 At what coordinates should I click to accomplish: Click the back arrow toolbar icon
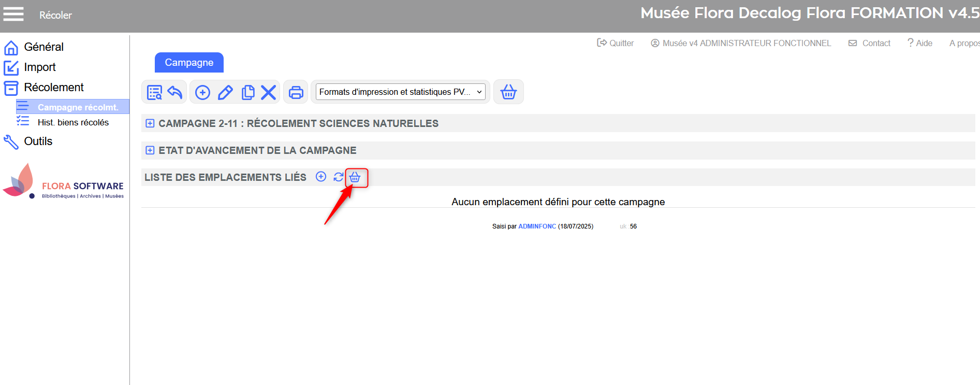175,92
